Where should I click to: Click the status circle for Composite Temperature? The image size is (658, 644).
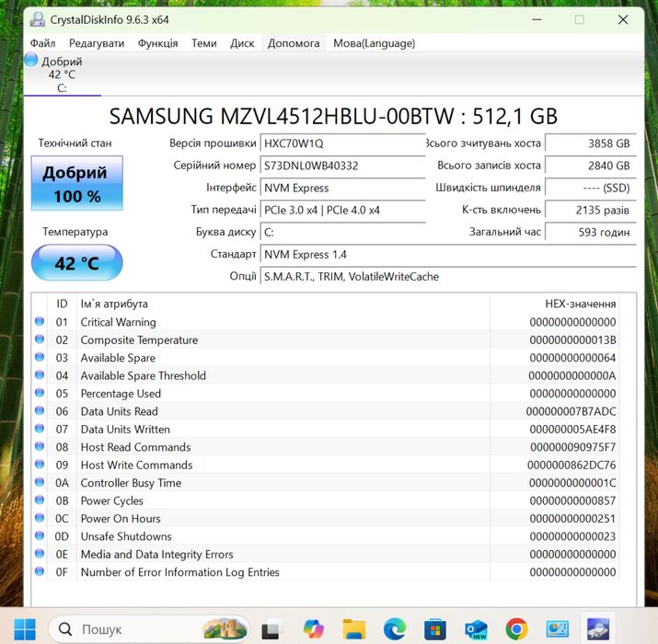(40, 339)
